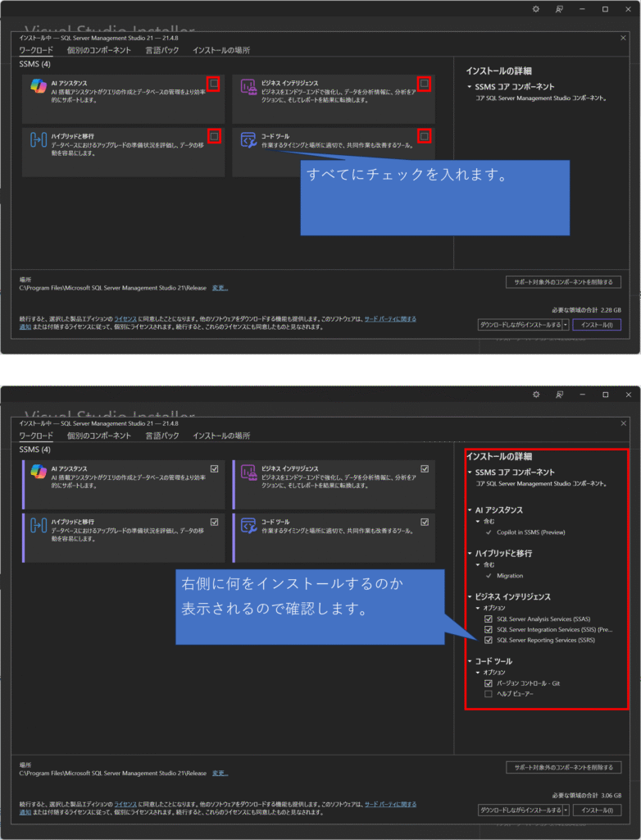Click ビジネス インテリジェンス chart icon in bottom window
This screenshot has width=641, height=840.
coord(248,472)
